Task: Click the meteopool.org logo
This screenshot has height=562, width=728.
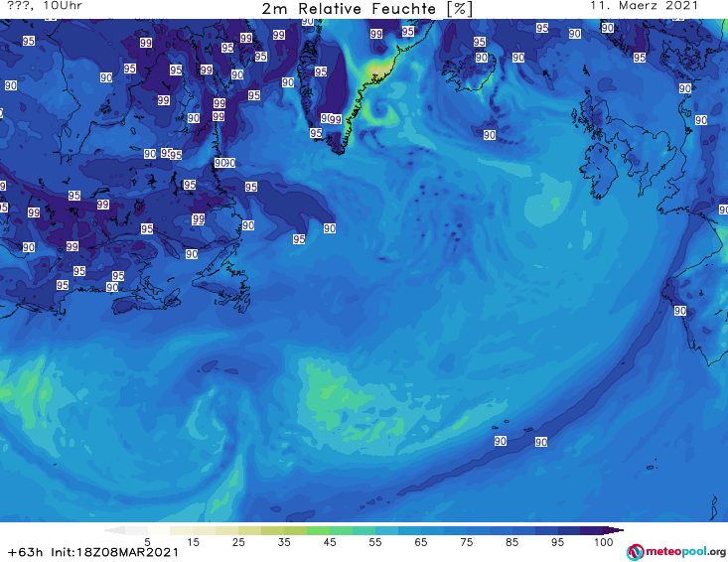Action: [x=676, y=552]
